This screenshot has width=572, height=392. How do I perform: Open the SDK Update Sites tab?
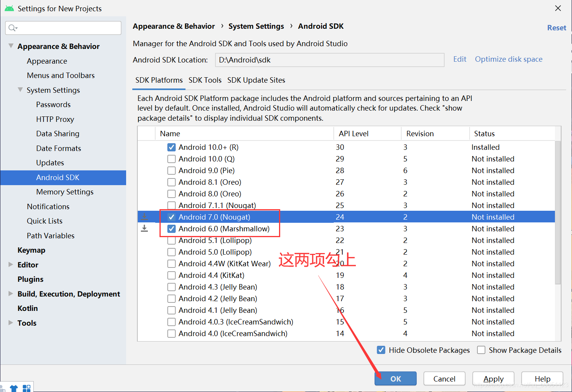point(256,80)
